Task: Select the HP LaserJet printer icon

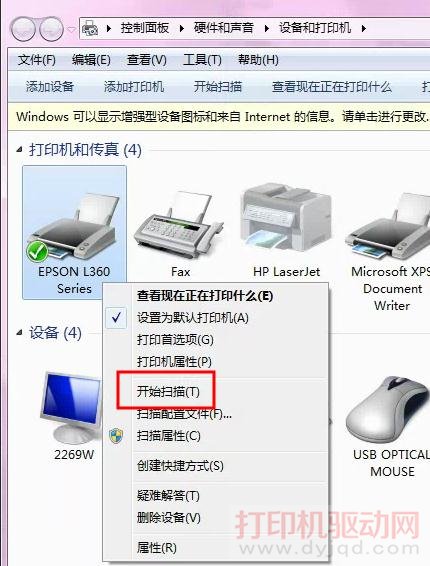Action: click(286, 217)
